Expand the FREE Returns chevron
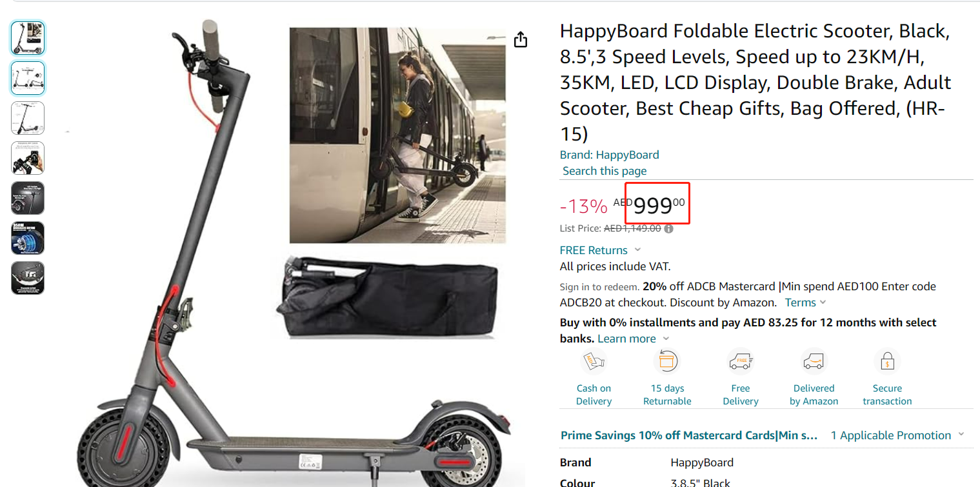The height and width of the screenshot is (487, 980). [637, 250]
